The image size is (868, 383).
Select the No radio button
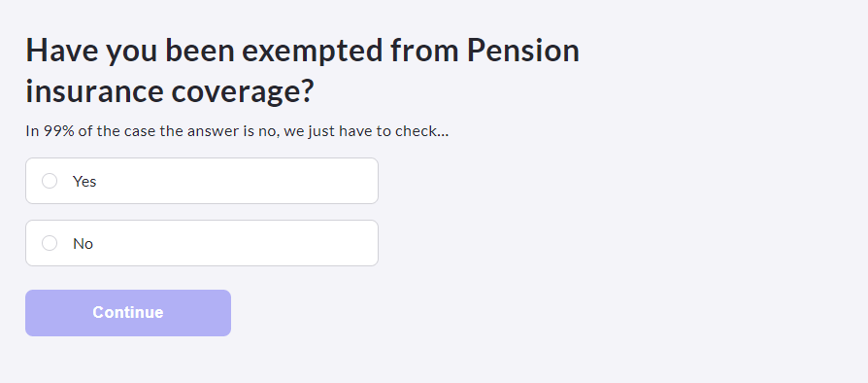click(x=50, y=243)
